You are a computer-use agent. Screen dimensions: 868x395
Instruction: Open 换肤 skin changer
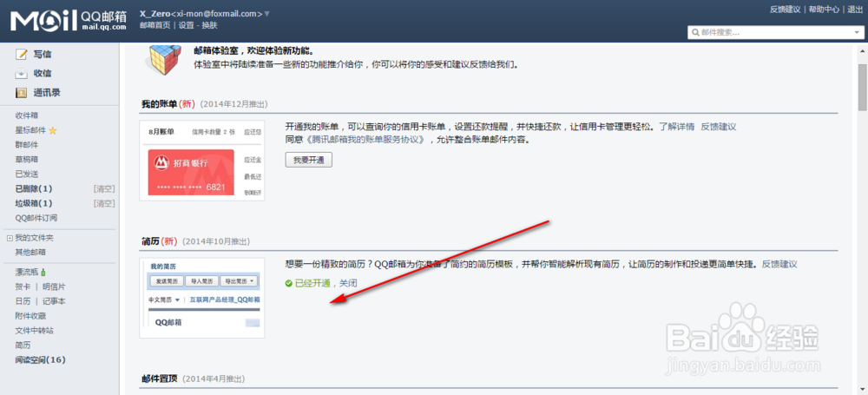coord(210,25)
